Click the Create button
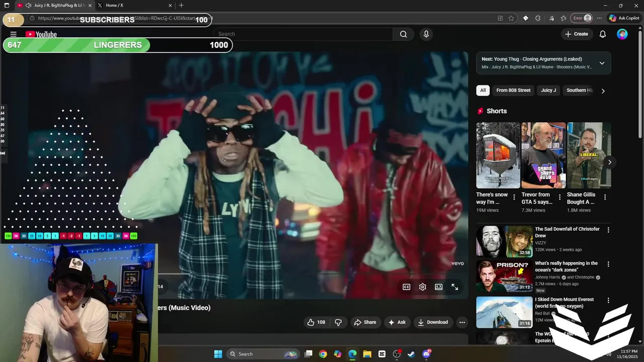 click(x=577, y=34)
